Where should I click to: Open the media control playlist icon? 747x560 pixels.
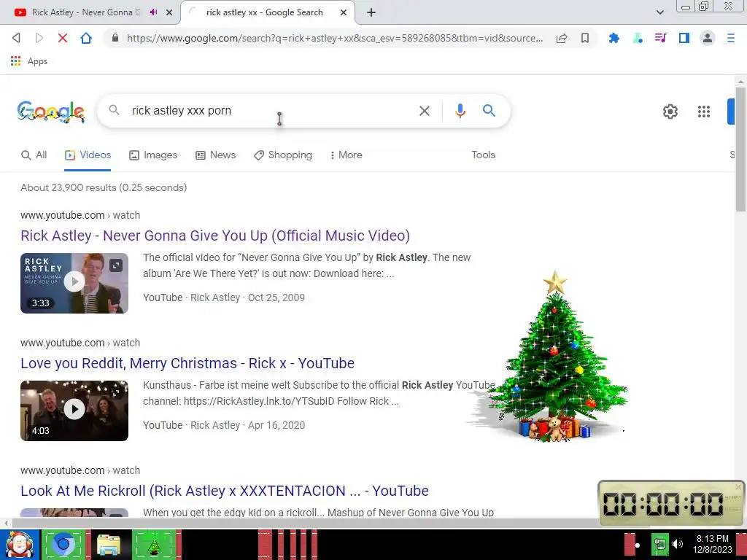tap(660, 38)
